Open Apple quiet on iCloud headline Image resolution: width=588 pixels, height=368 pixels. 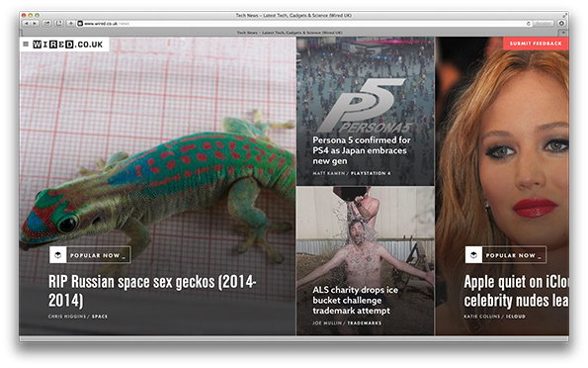516,291
